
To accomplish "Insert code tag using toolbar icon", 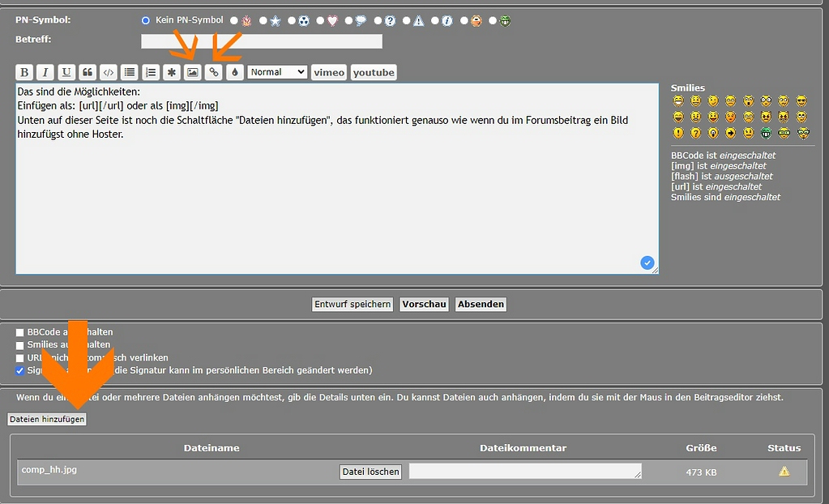I will point(109,72).
